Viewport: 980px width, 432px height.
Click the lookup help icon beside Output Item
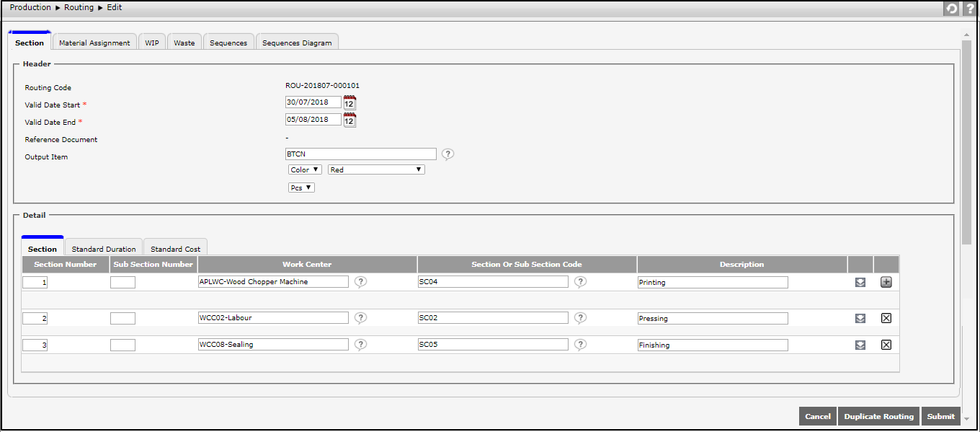click(447, 154)
